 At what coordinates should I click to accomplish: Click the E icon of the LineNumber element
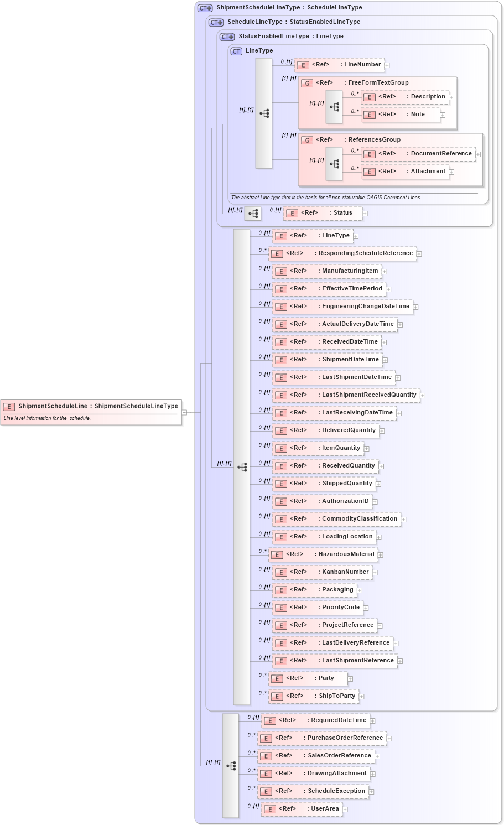(302, 65)
